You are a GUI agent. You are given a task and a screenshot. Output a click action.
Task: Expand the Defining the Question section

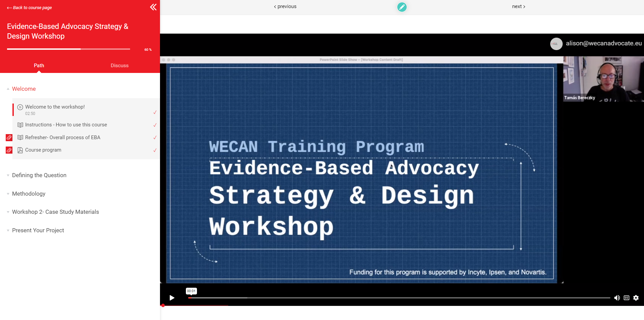(39, 175)
